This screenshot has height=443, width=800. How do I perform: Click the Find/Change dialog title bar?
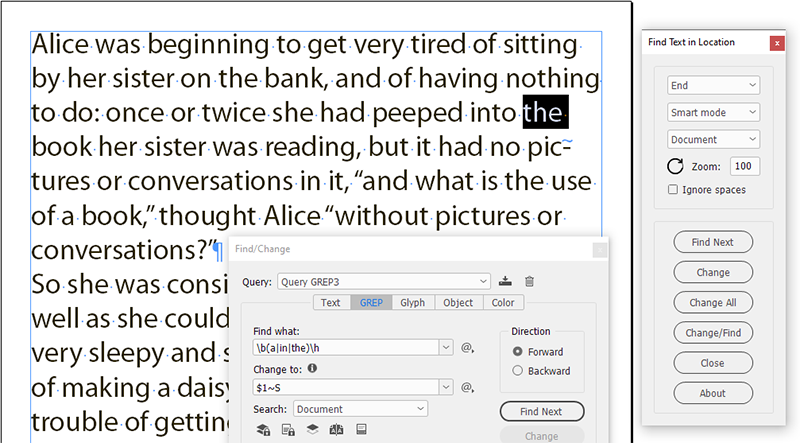(x=411, y=249)
